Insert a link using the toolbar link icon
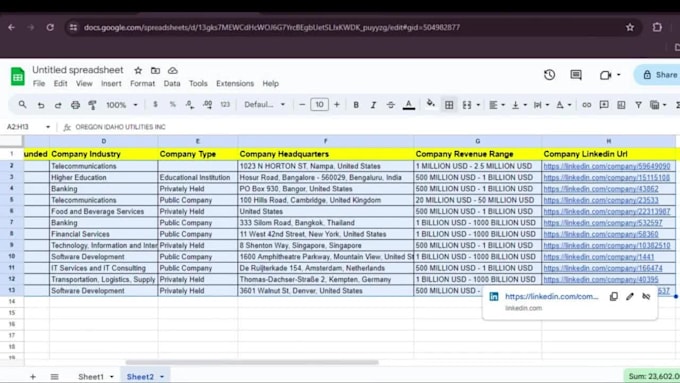Image resolution: width=680 pixels, height=383 pixels. tap(586, 105)
